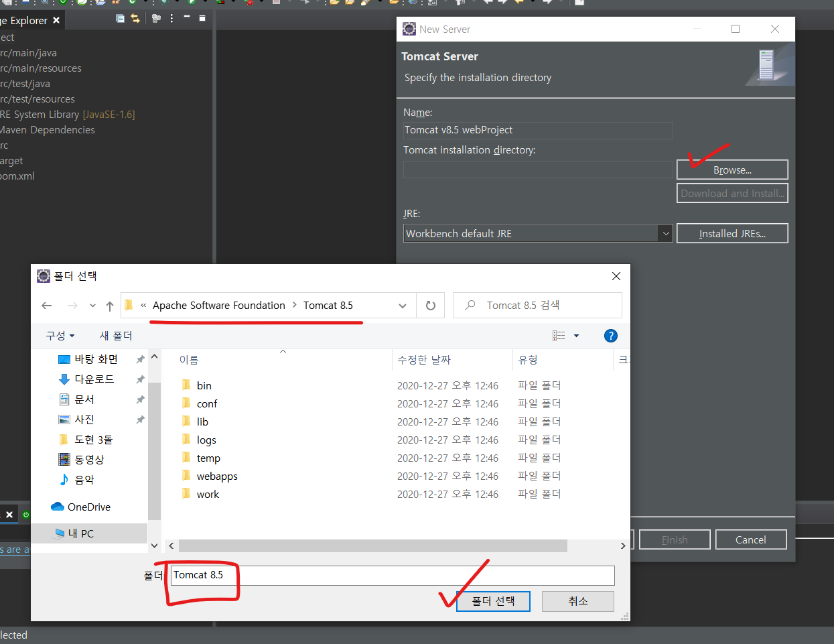Select the temp folder
The width and height of the screenshot is (834, 644).
click(208, 458)
